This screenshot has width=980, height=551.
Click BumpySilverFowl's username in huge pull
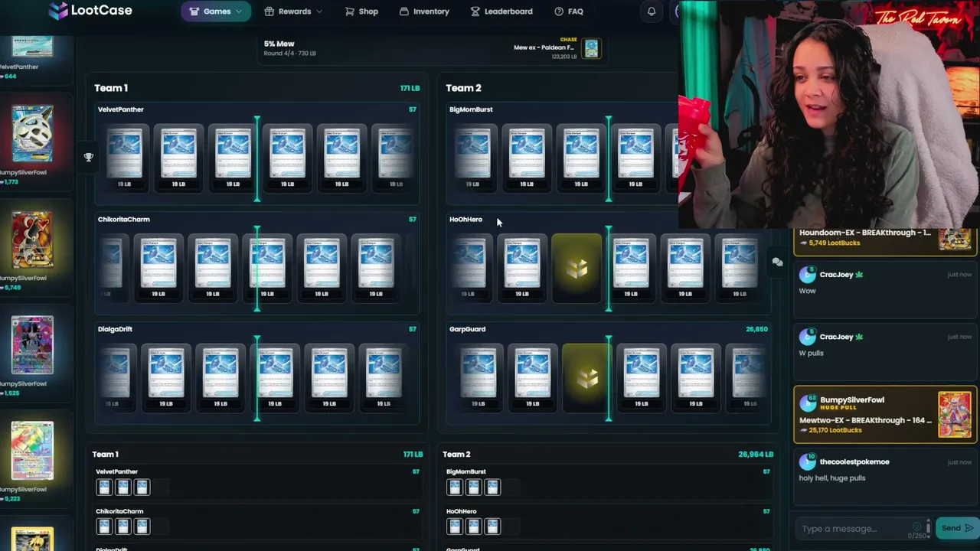click(x=852, y=400)
